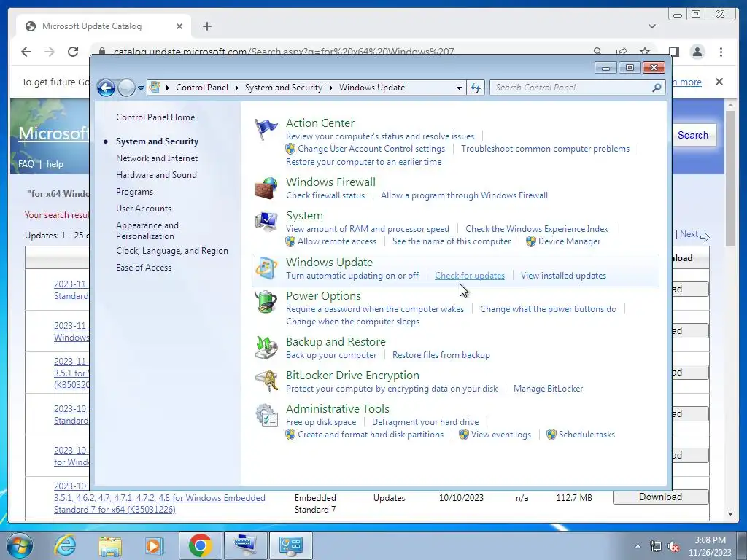
Task: Click Check firewall status link
Action: [x=325, y=195]
